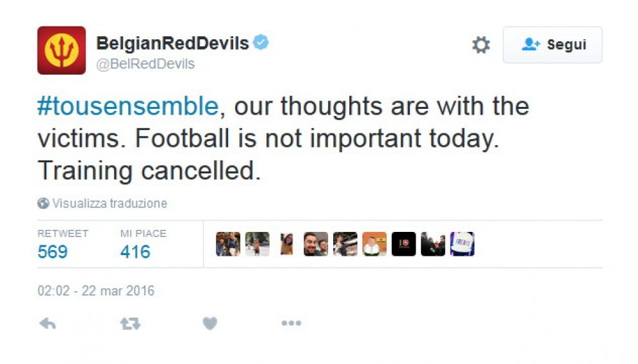View the 569 retweets count
The height and width of the screenshot is (364, 638).
tap(52, 252)
